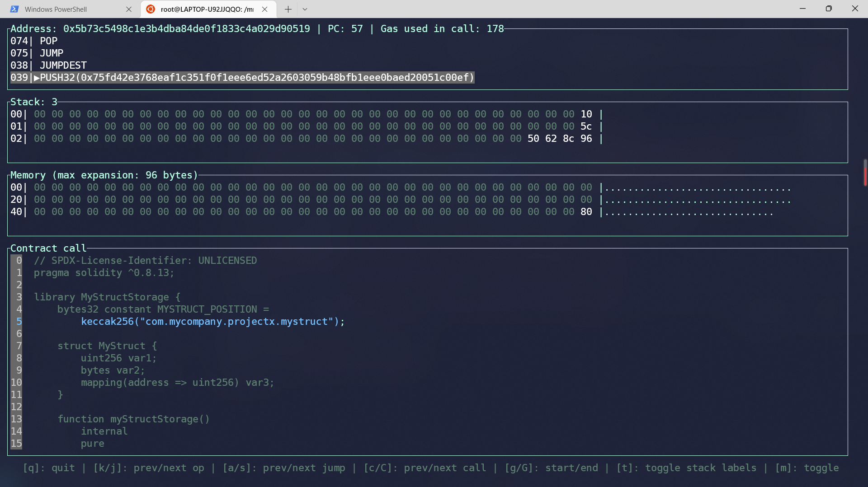
Task: Click the "[k/j]: prev/next op" hint
Action: click(149, 468)
